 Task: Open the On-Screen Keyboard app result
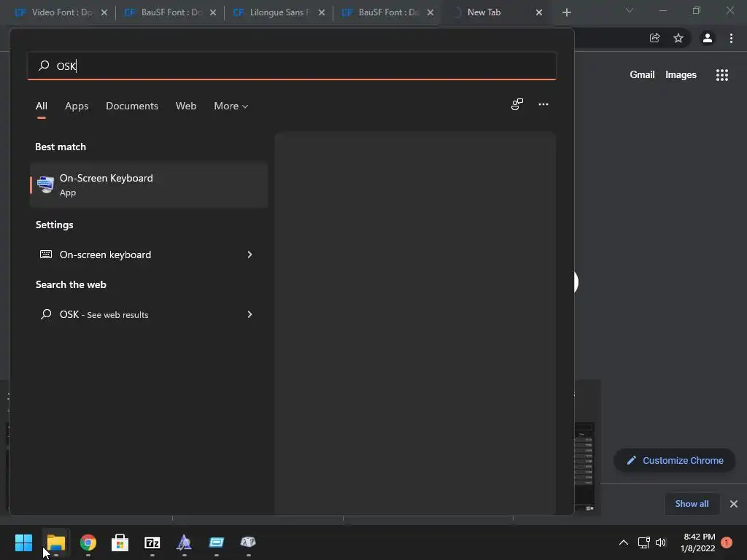[149, 184]
